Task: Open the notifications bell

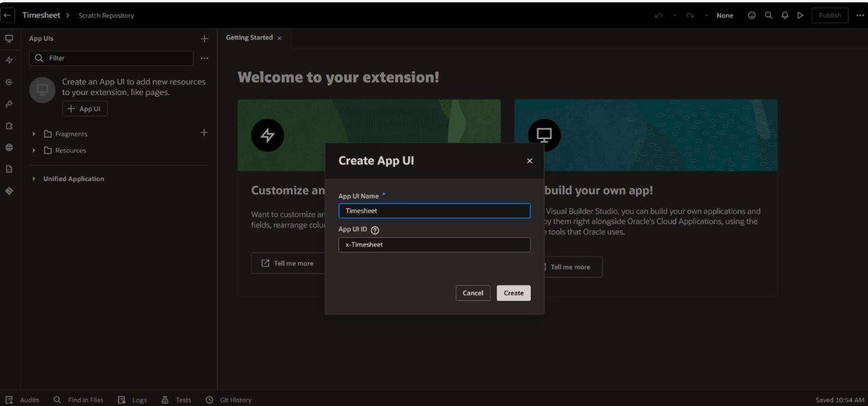Action: coord(784,16)
